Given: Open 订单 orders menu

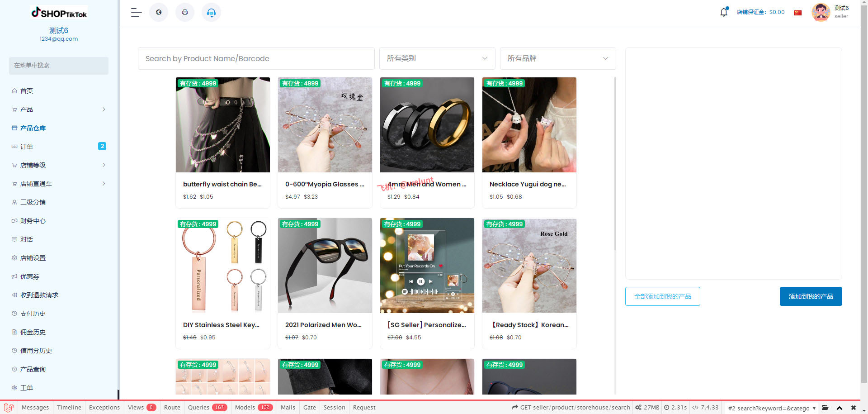Looking at the screenshot, I should (x=59, y=147).
